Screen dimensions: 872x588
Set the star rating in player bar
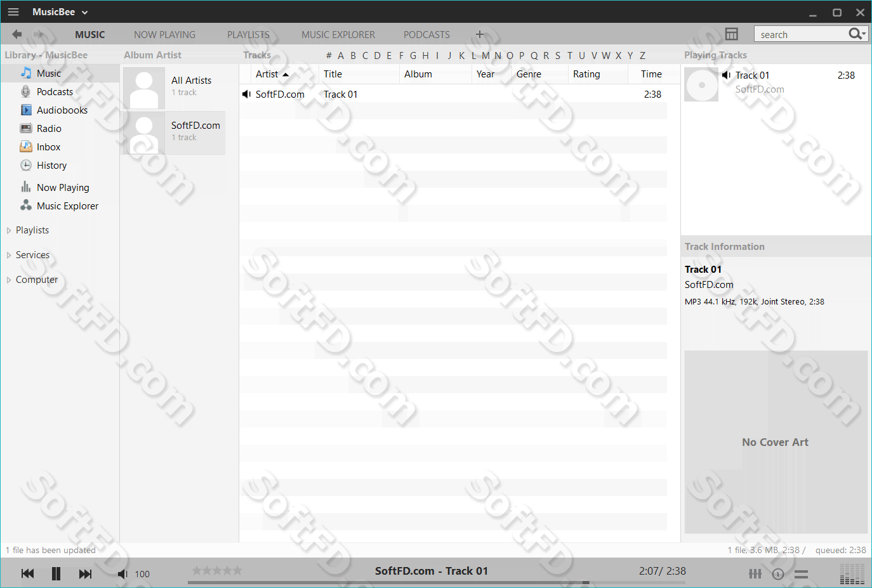pos(217,571)
